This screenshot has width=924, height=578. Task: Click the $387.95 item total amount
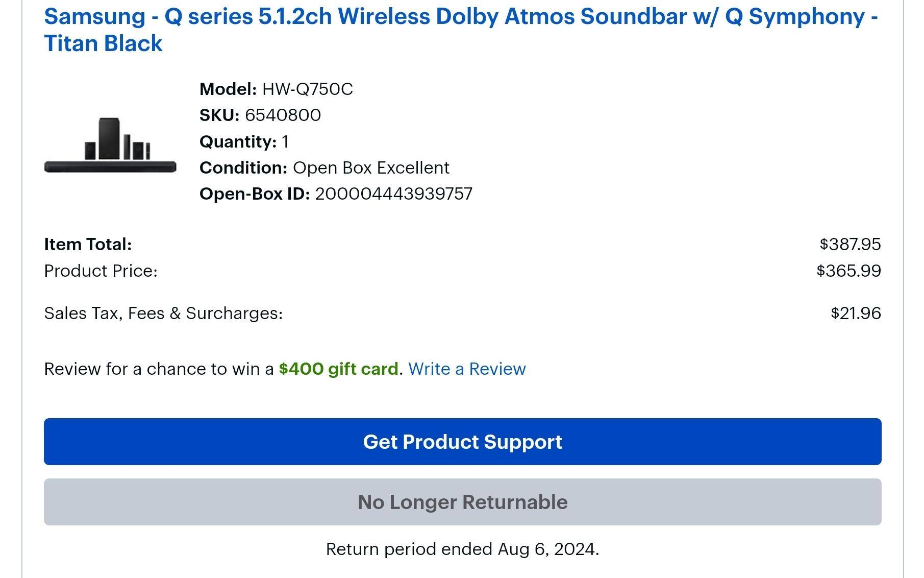pyautogui.click(x=850, y=244)
